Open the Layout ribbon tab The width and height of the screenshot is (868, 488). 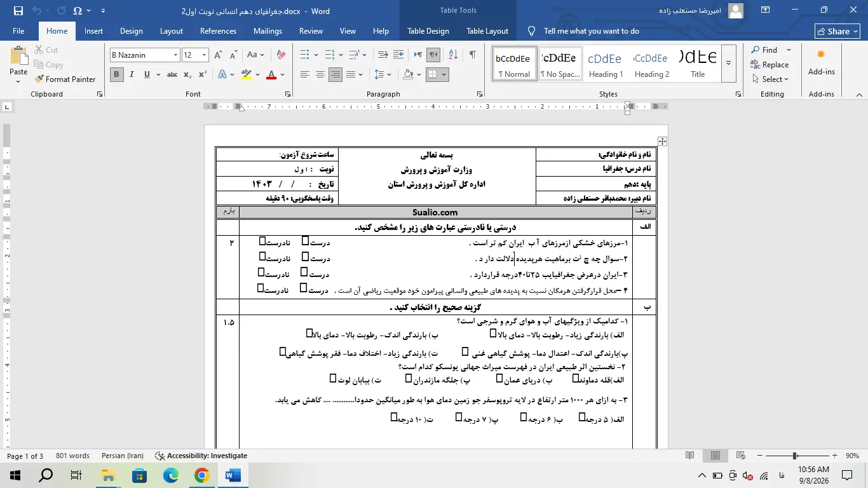tap(172, 31)
